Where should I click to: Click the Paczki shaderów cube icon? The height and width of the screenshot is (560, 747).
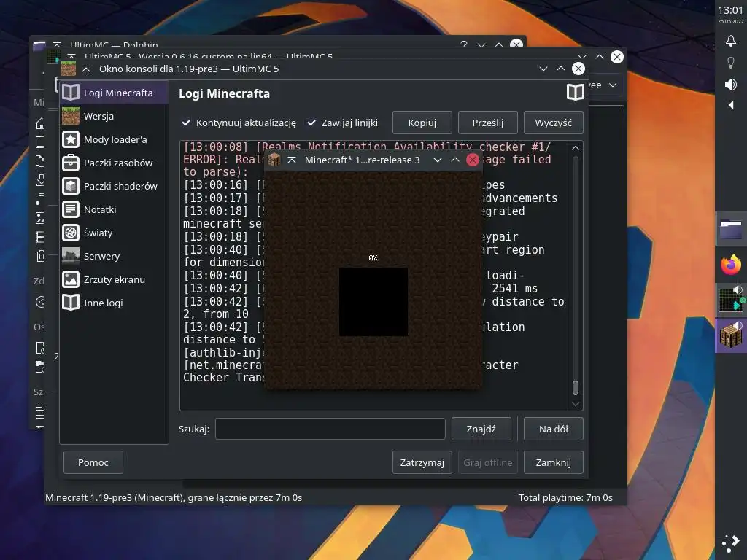point(71,186)
